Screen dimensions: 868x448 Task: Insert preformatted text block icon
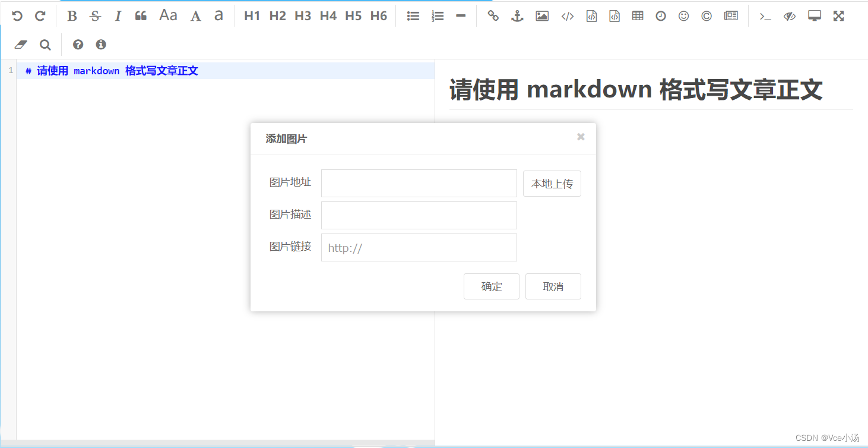pyautogui.click(x=591, y=16)
